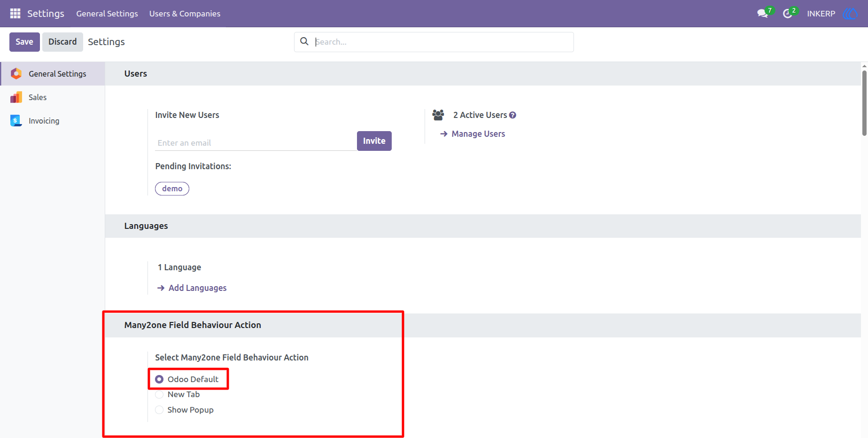Open the Manage Users link

(473, 134)
